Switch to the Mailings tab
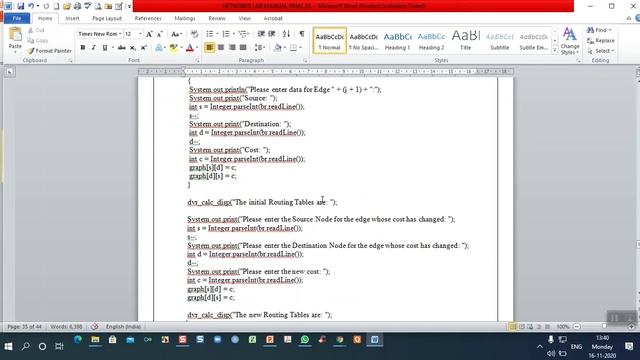The height and width of the screenshot is (360, 640). (184, 18)
